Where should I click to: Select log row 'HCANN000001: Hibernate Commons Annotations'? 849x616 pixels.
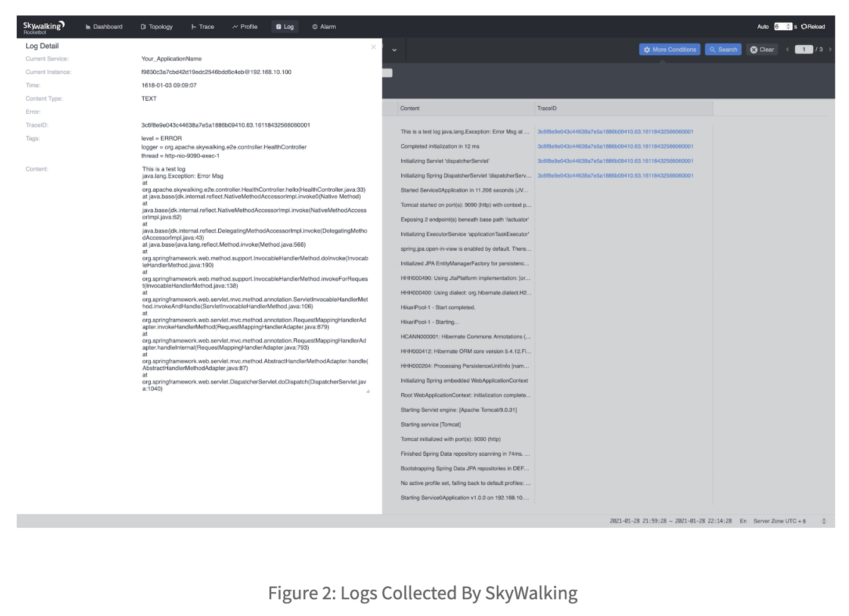coord(465,337)
